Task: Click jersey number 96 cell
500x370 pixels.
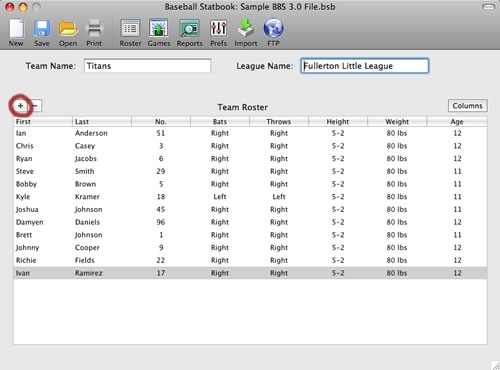Action: (x=161, y=222)
